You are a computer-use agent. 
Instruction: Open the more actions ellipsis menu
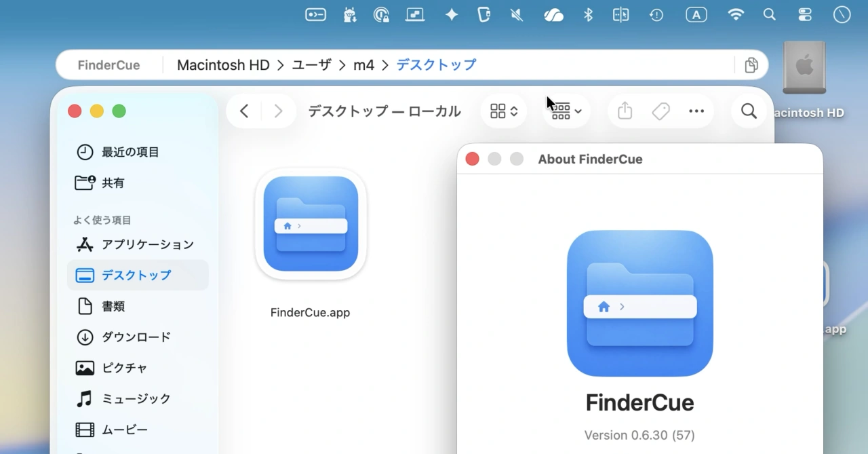coord(696,111)
